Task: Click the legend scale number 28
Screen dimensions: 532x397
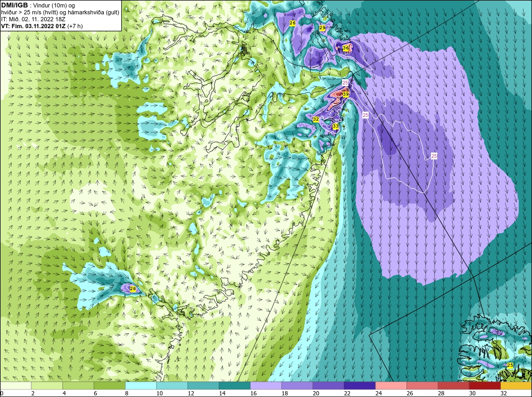Action: point(441,393)
